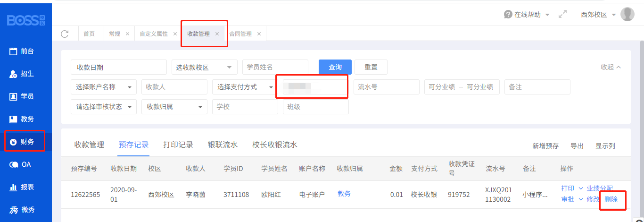Switch to the 常规 tab
The image size is (644, 222).
pyautogui.click(x=115, y=34)
